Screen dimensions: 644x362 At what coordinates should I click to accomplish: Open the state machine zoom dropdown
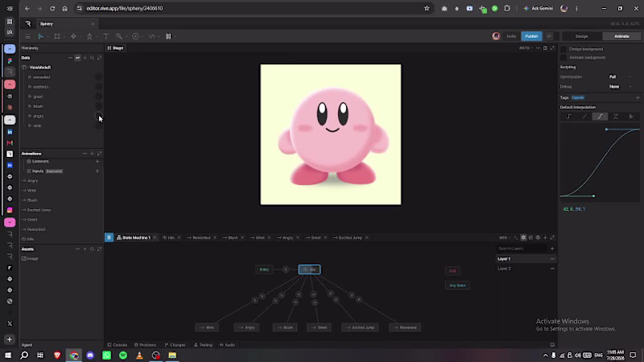point(505,237)
